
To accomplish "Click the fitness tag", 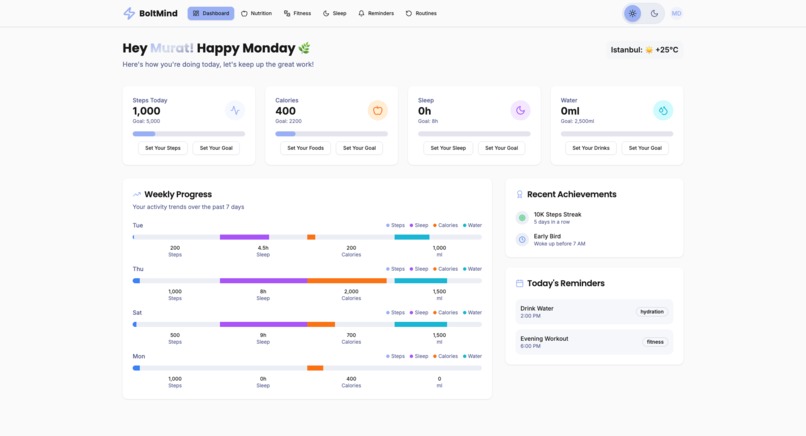I will coord(655,342).
